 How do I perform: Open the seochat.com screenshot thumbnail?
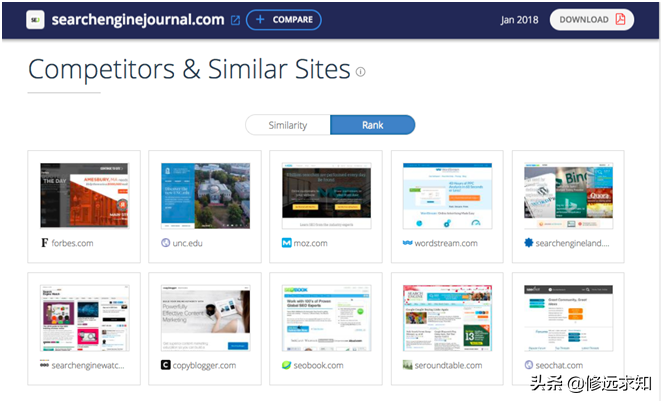(568, 318)
